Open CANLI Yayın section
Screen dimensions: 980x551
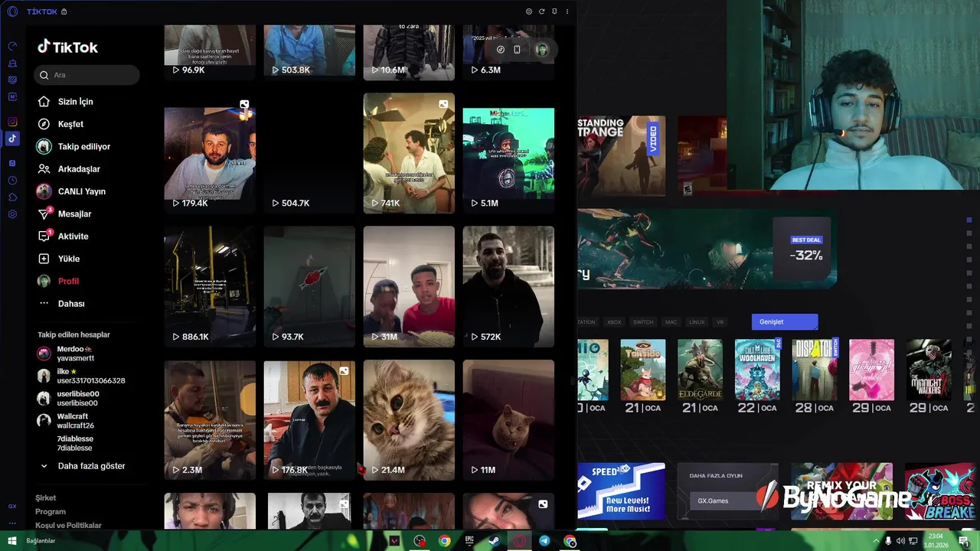(71, 191)
